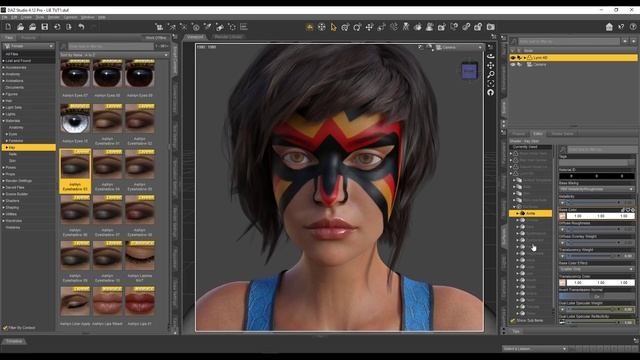
Task: Open the File menu
Action: click(x=4, y=17)
